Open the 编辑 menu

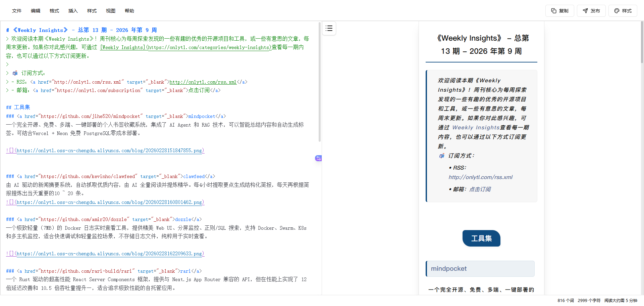(x=36, y=11)
